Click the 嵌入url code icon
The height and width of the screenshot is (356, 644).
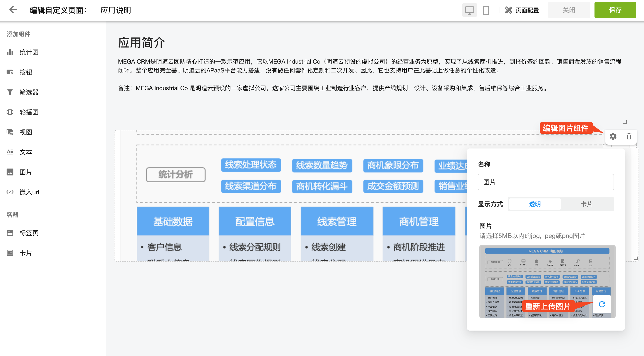tap(10, 192)
